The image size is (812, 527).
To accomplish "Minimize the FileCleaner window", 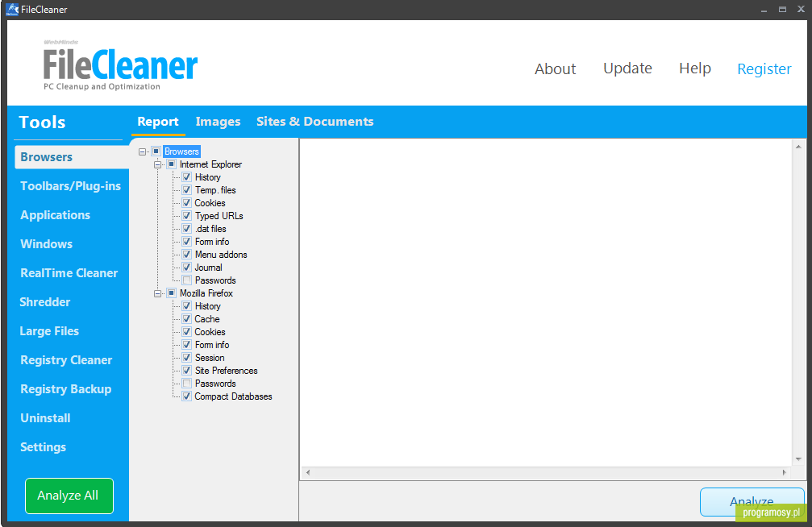I will (x=764, y=10).
